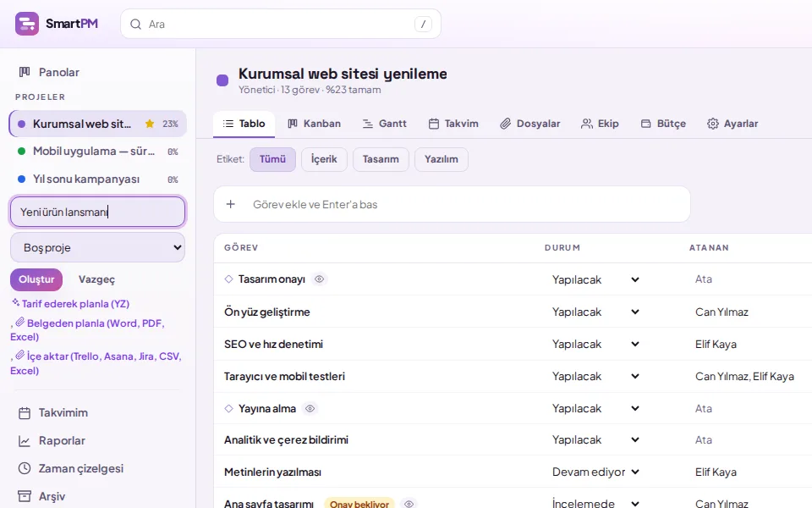Click the plus icon to add a task
This screenshot has width=812, height=508.
click(x=230, y=204)
